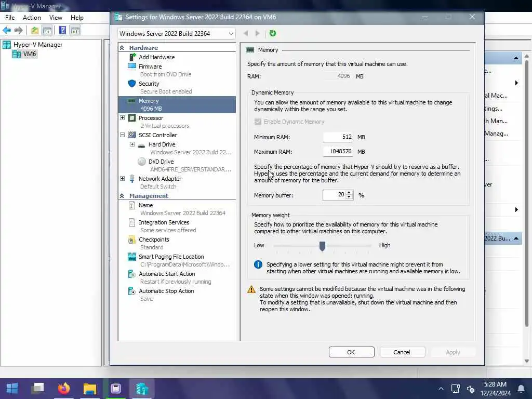Viewport: 532px width, 399px height.
Task: Open the View menu
Action: [56, 18]
